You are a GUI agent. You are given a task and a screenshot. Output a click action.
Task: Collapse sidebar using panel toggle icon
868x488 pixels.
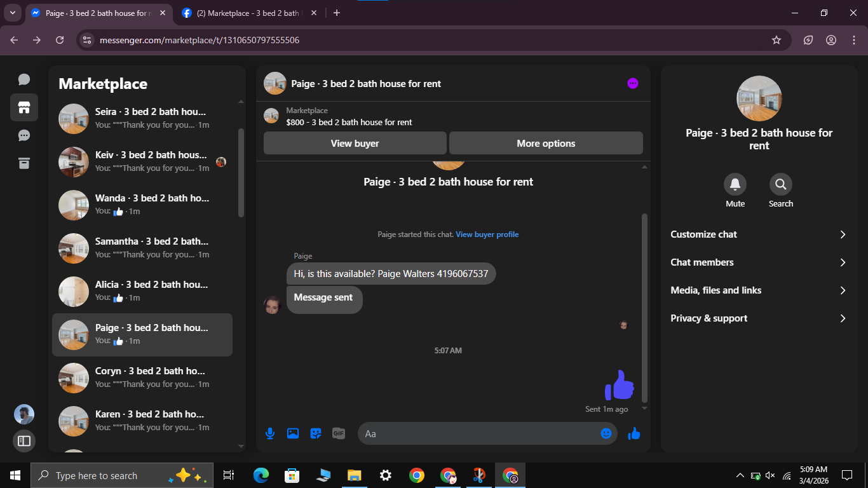click(24, 440)
